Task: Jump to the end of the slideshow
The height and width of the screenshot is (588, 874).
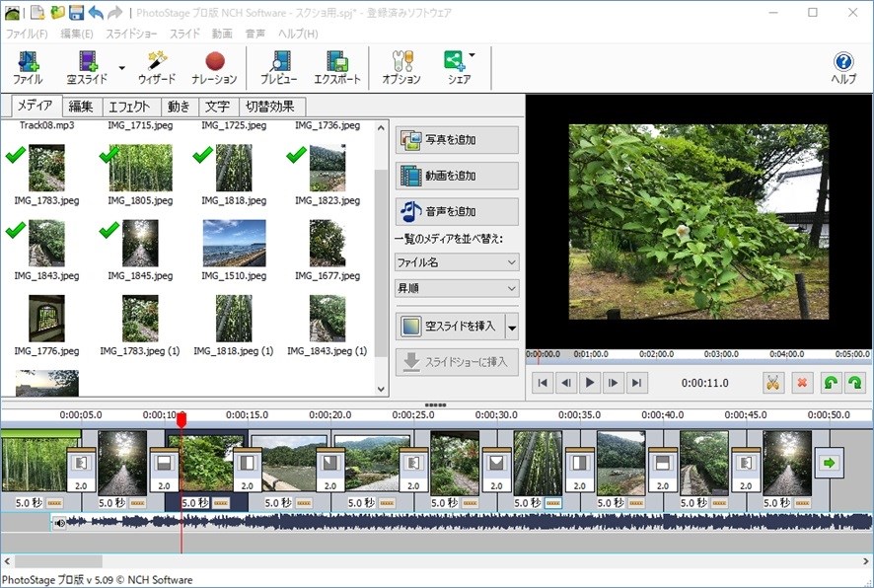Action: click(637, 383)
